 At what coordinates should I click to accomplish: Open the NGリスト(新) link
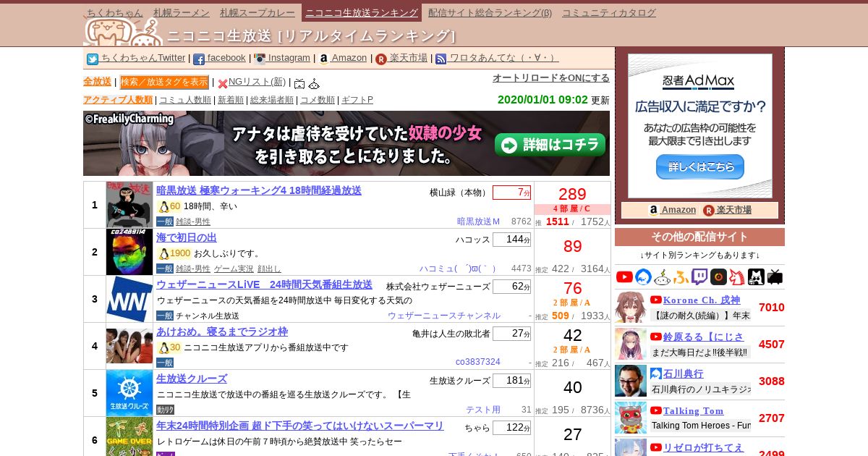(x=257, y=82)
